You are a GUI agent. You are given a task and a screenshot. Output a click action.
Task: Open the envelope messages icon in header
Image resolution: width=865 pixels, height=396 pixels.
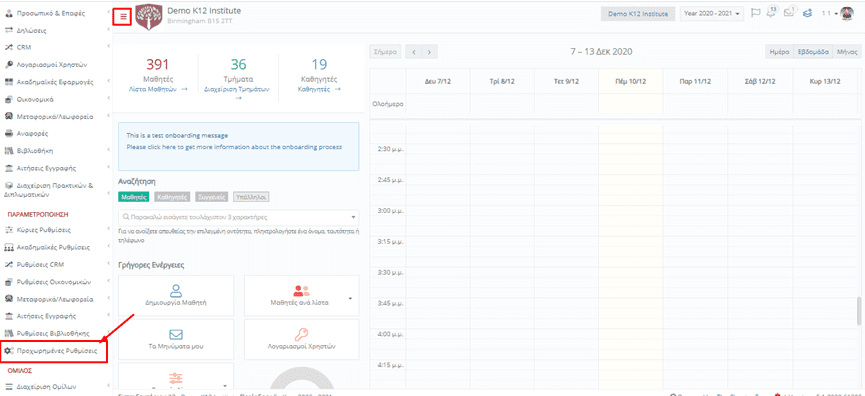coord(789,13)
